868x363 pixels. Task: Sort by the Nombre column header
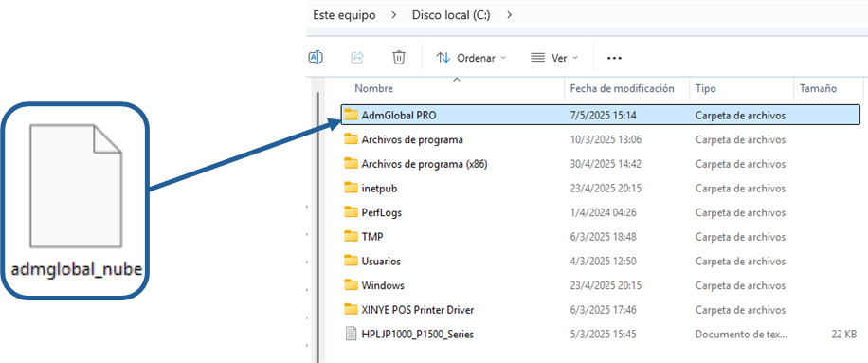373,88
